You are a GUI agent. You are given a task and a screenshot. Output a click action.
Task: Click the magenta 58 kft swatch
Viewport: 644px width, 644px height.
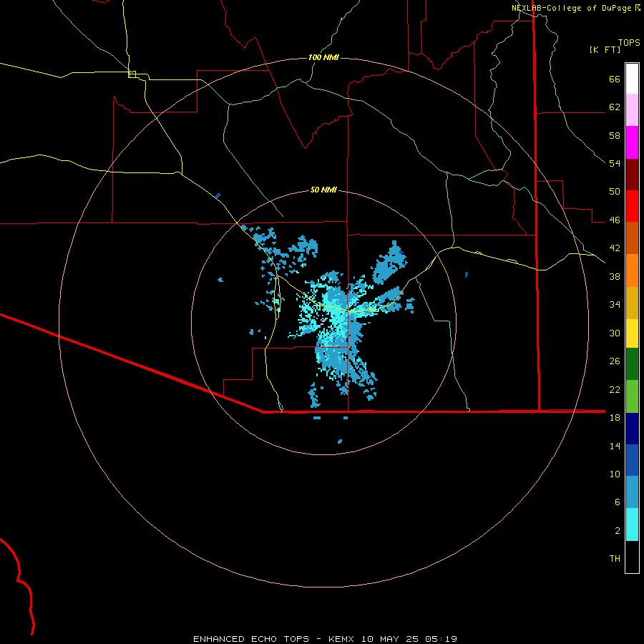tap(632, 142)
